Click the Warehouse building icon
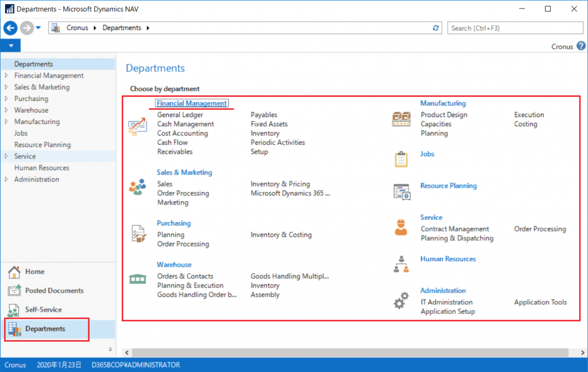Viewport: 588px width, 372px height. click(x=138, y=278)
